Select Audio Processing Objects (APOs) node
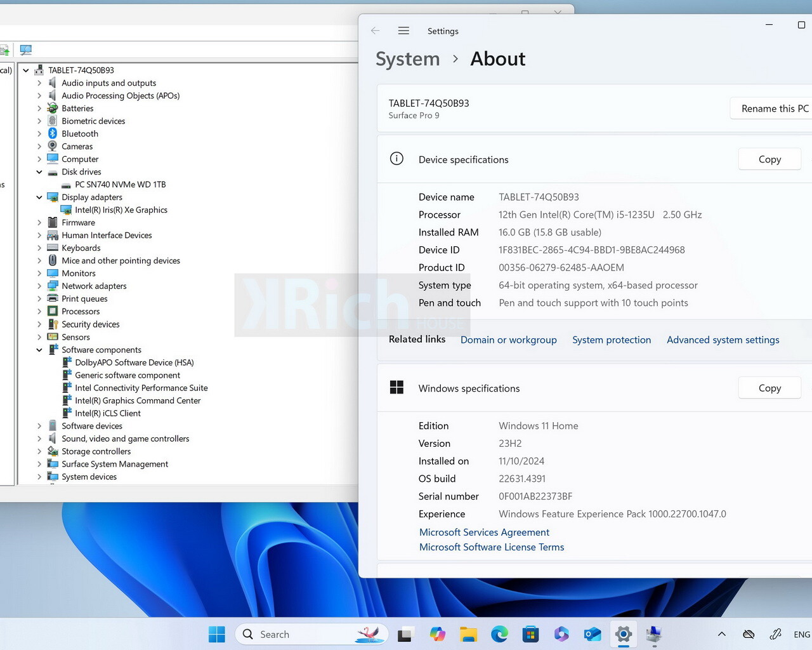Screen dimensions: 812x650 click(121, 95)
